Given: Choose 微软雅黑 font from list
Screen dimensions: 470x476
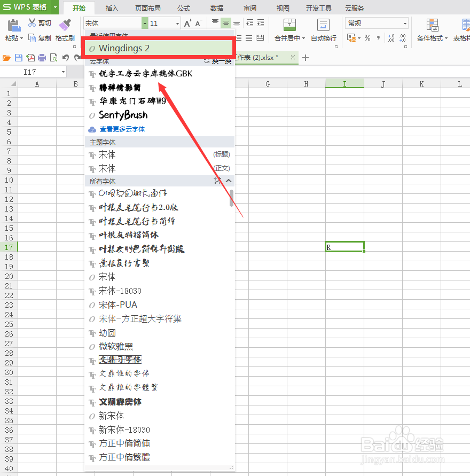Looking at the screenshot, I should tap(160, 346).
